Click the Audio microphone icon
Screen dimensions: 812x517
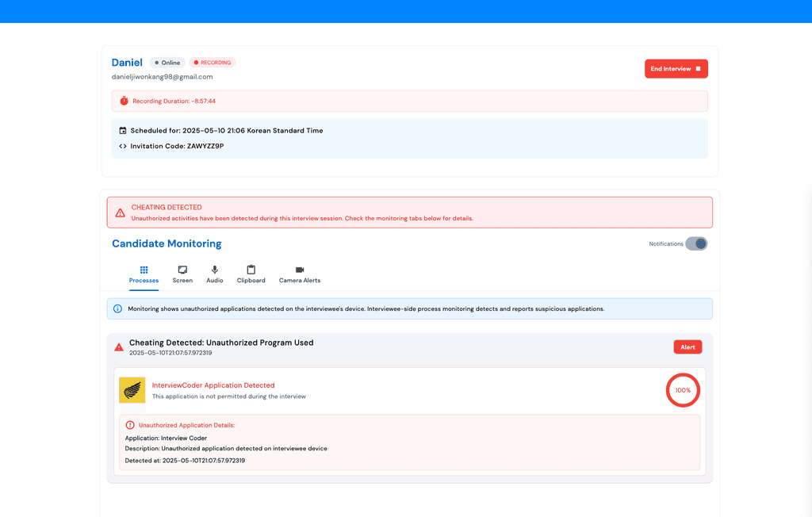point(214,270)
